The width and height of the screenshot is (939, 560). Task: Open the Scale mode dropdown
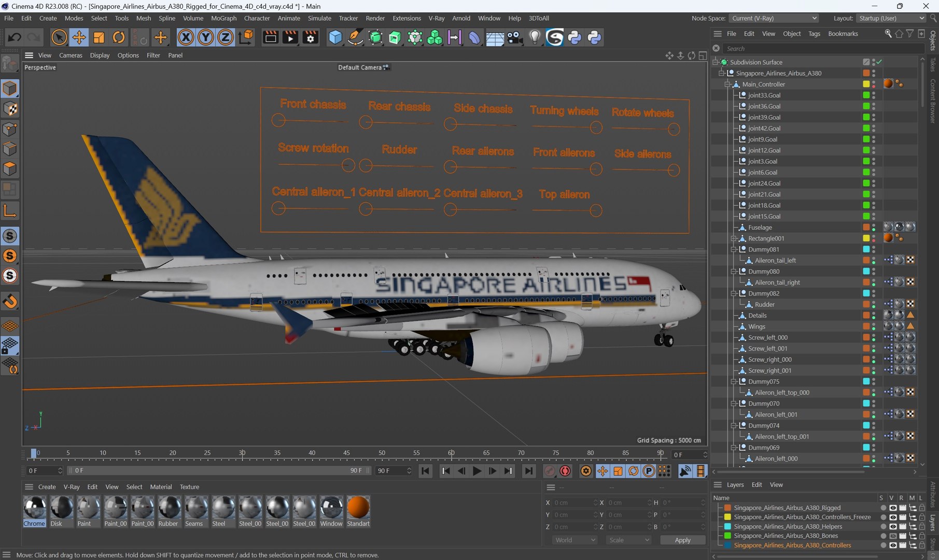[x=628, y=540]
